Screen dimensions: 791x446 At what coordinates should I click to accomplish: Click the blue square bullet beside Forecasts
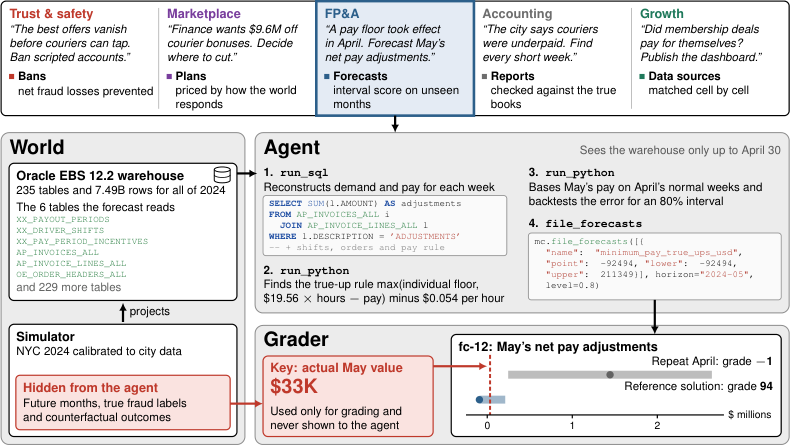click(327, 77)
